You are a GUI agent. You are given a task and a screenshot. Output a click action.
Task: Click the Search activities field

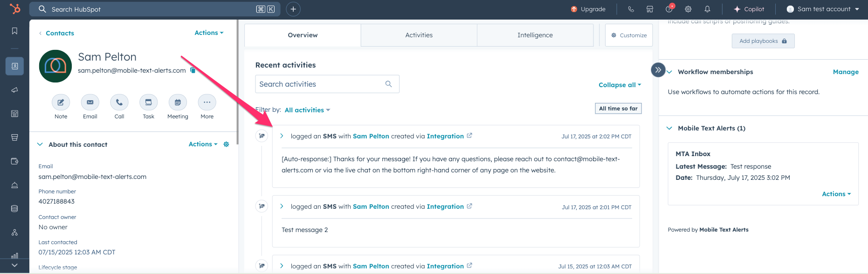tap(327, 84)
